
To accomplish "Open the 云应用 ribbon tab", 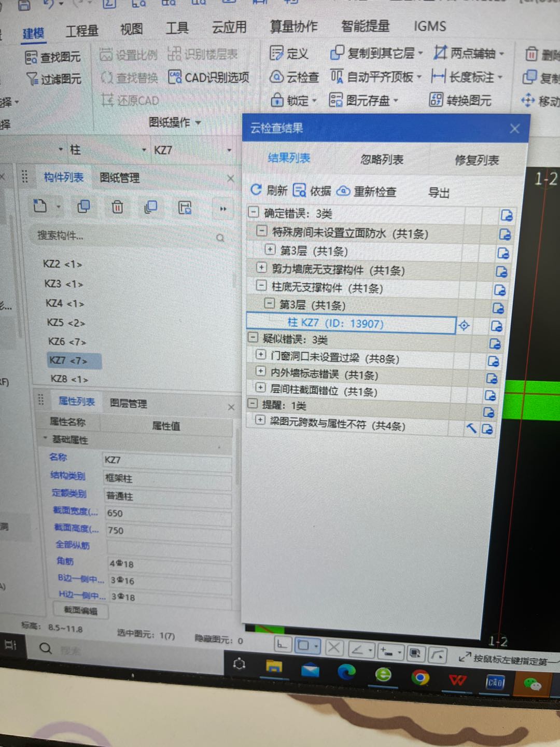I will [229, 27].
